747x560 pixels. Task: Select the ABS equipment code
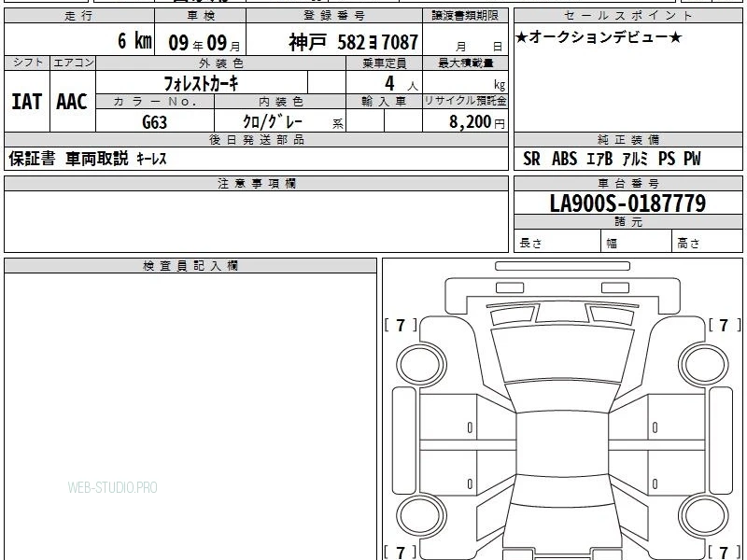tap(565, 159)
